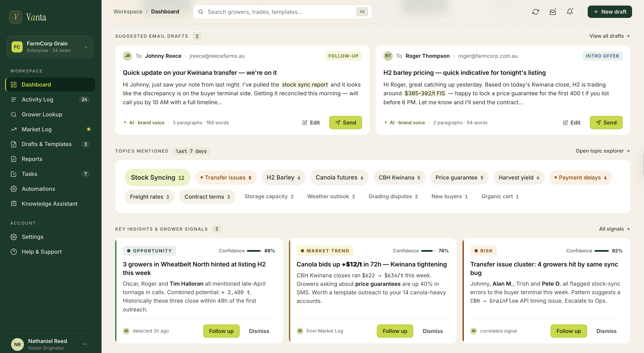Send the H2 barley pricing draft
Viewport: 644px width, 353px height.
tap(606, 122)
